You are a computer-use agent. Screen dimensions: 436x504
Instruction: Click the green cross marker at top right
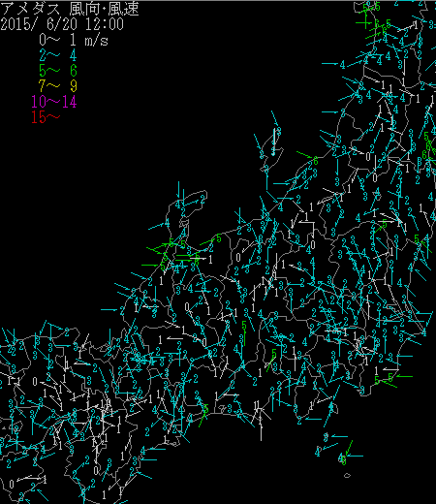[x=363, y=23]
